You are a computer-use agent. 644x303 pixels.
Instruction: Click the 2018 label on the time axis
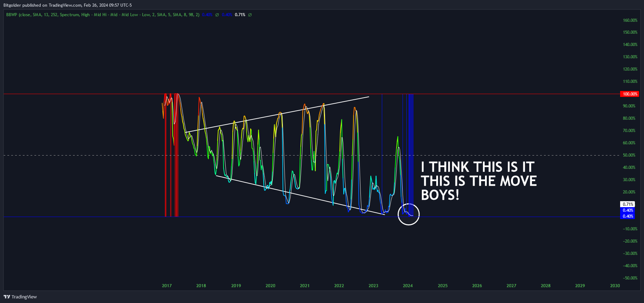tap(201, 286)
